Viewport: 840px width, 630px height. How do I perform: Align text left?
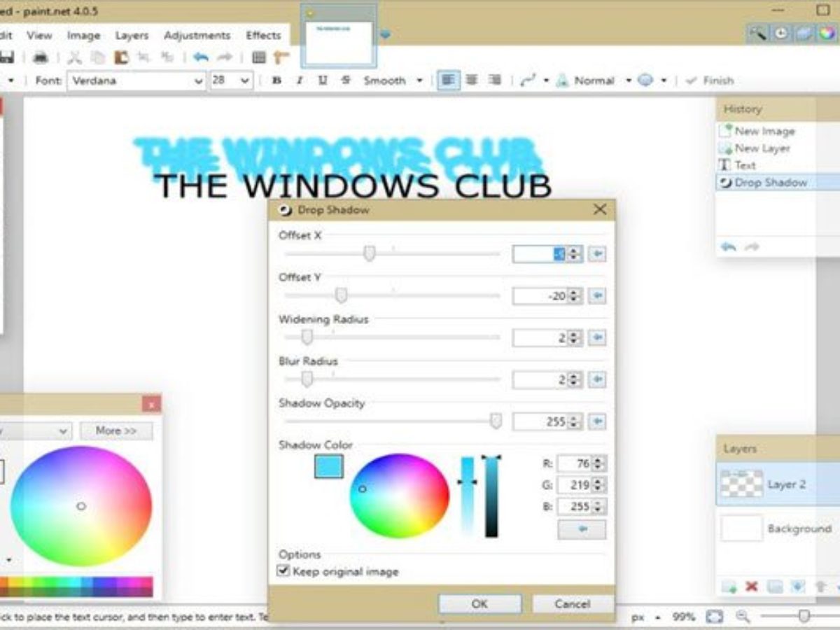tap(448, 80)
